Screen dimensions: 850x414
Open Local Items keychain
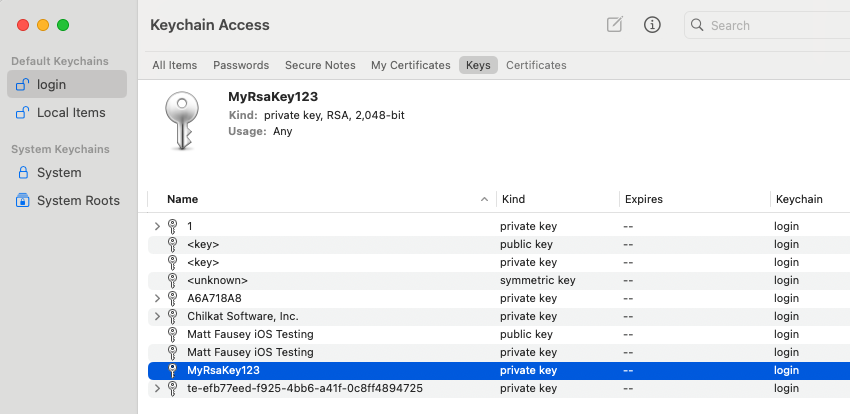pos(70,113)
